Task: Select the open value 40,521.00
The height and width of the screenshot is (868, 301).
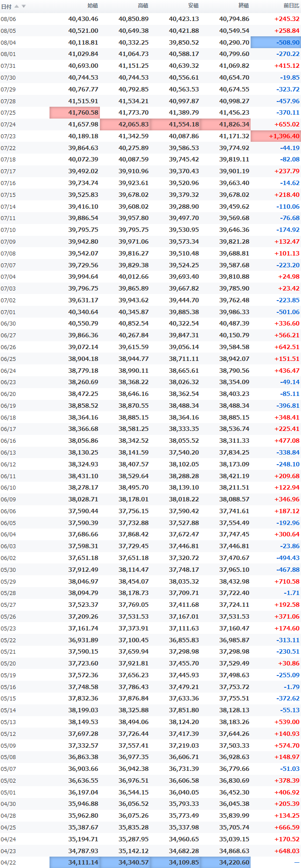Action: (83, 31)
